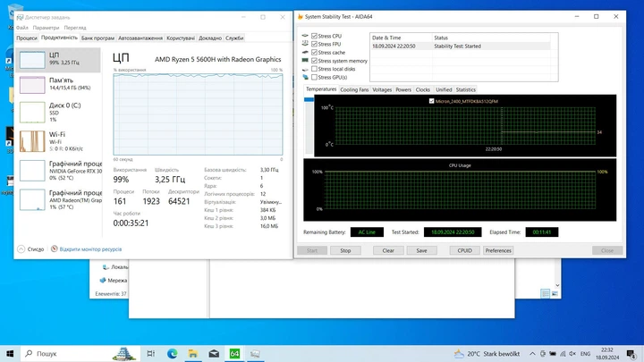Viewport: 644px width, 362px height.
Task: Click the Clear button in AIDA64
Action: (x=388, y=250)
